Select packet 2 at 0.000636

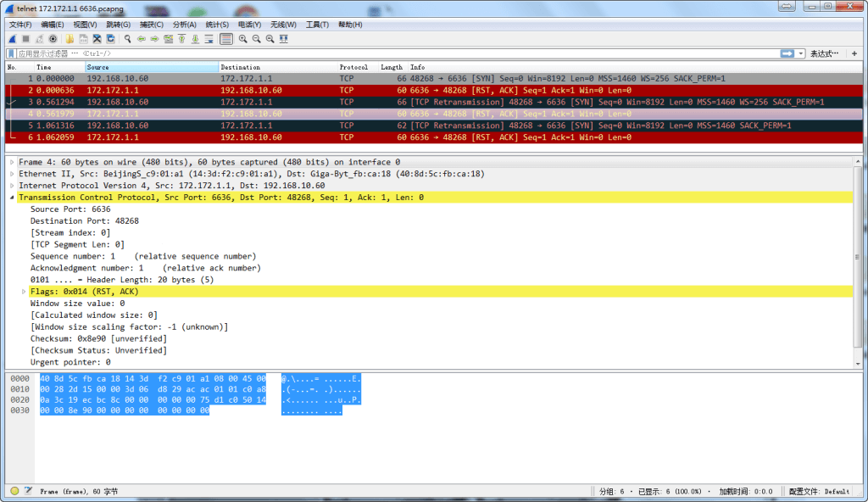tap(434, 91)
